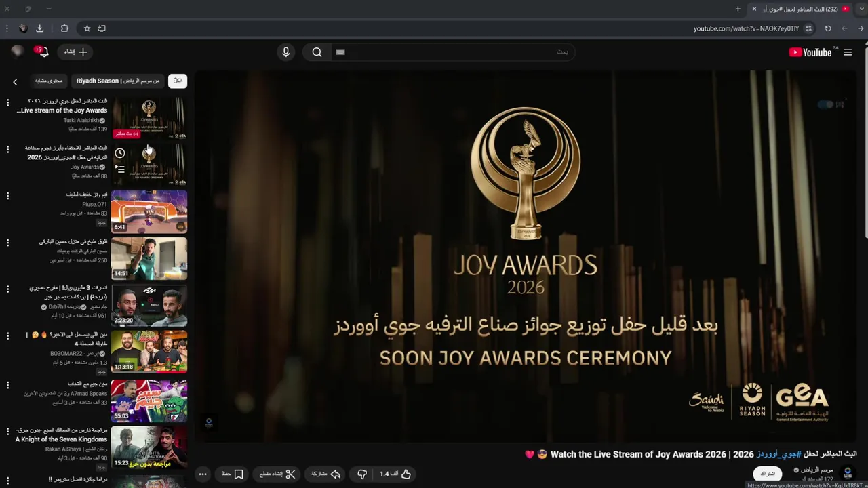Open a new tab with plus button
Screen dimensions: 868x488
tap(738, 9)
